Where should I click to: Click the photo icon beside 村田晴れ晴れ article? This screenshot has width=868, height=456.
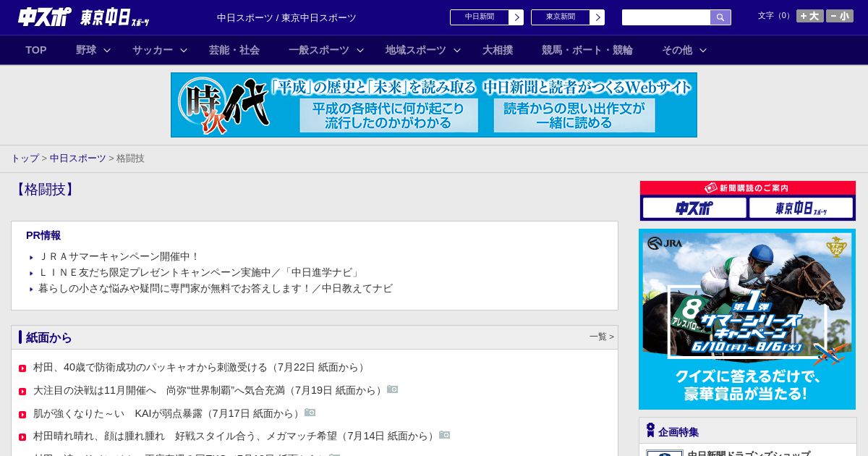(445, 435)
